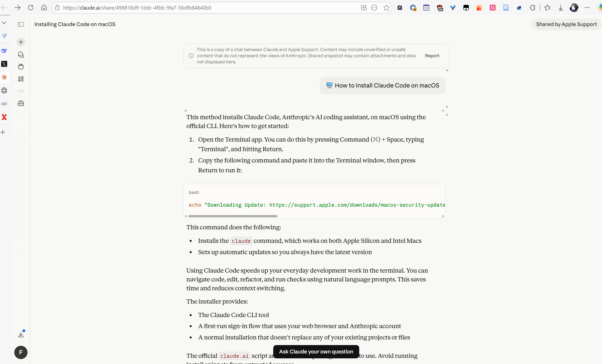The height and width of the screenshot is (364, 602).
Task: Click the code block scroll-right arrow
Action: [x=443, y=216]
